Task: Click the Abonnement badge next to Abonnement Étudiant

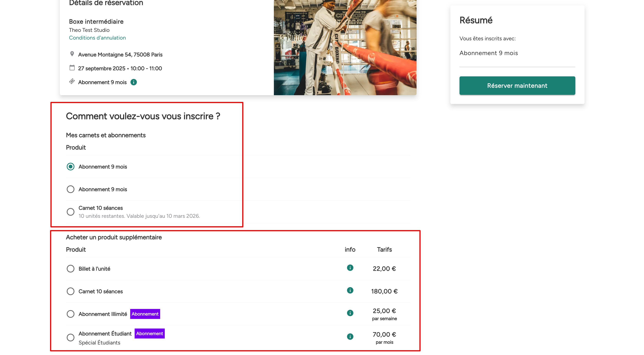Action: 150,334
